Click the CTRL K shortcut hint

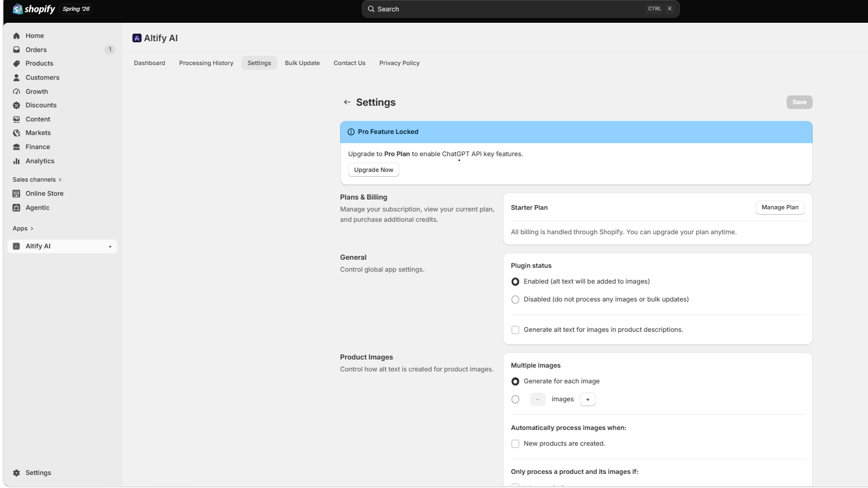660,9
